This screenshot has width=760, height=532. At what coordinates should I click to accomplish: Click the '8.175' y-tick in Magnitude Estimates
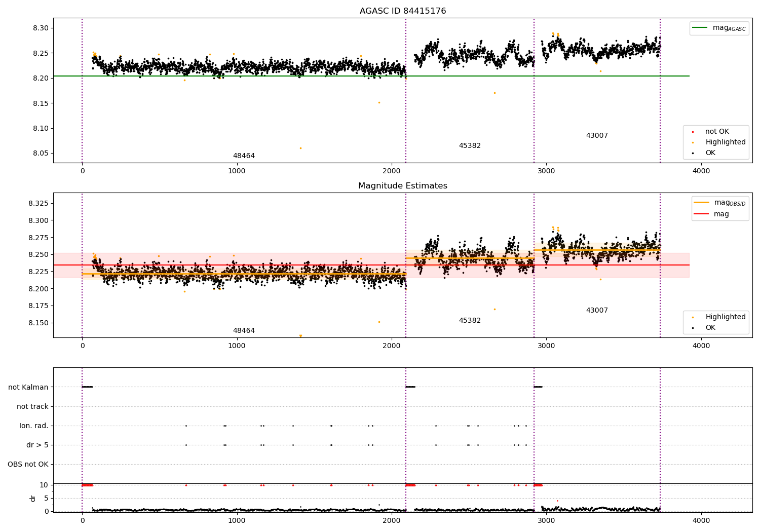click(x=39, y=306)
